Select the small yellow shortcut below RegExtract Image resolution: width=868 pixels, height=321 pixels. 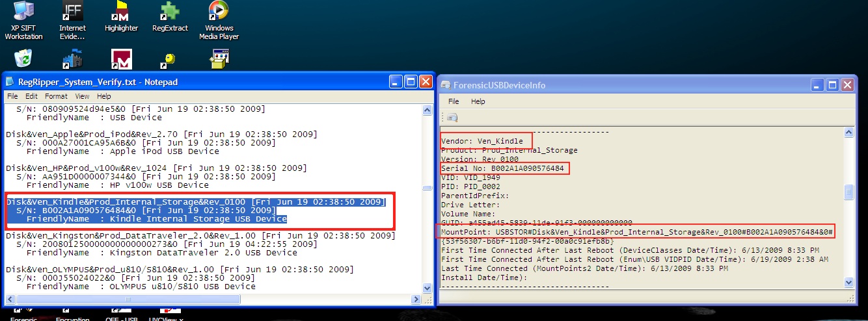168,60
